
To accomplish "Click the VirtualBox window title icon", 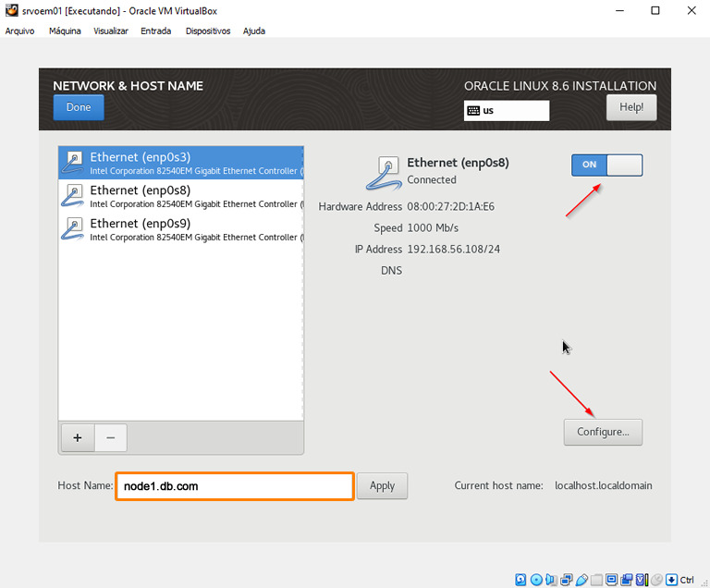I will tap(12, 10).
